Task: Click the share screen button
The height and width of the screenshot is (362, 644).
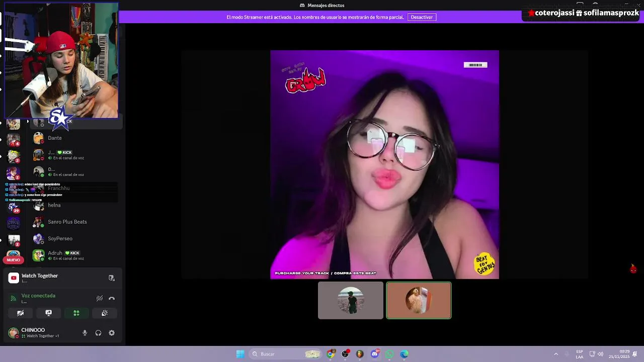Action: 49,313
